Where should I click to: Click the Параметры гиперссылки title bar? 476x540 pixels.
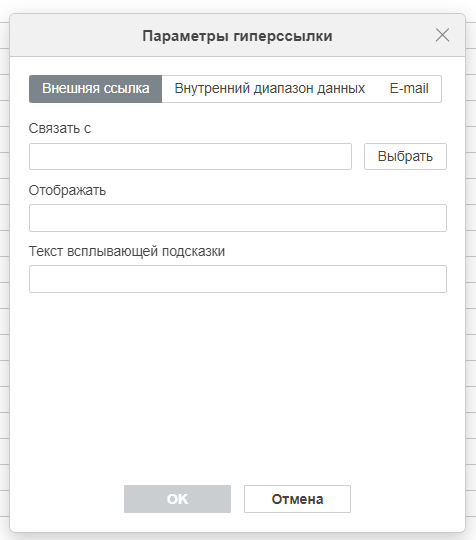[237, 36]
